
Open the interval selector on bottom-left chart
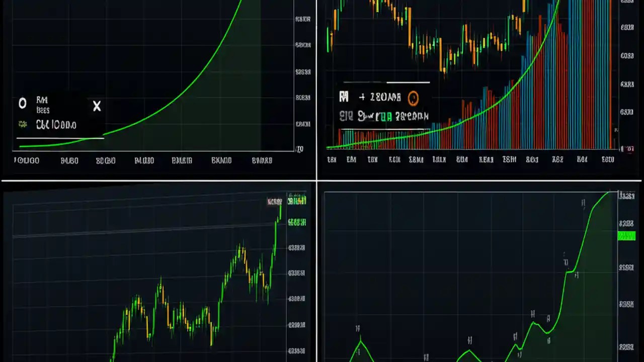click(x=274, y=201)
